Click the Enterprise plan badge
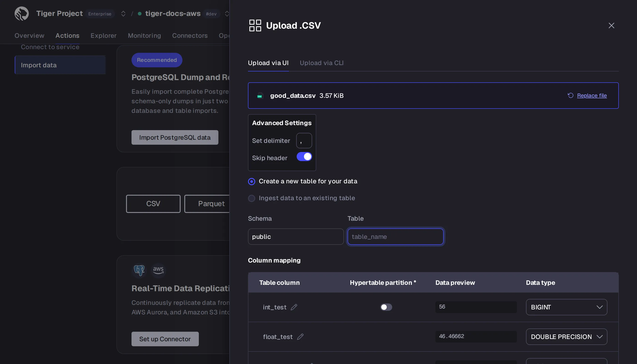637x364 pixels. 100,14
